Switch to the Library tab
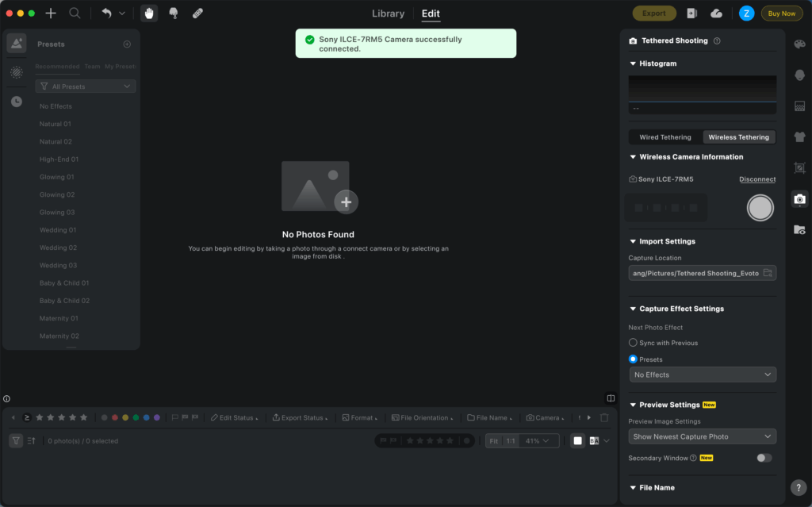The width and height of the screenshot is (812, 507). (x=388, y=13)
